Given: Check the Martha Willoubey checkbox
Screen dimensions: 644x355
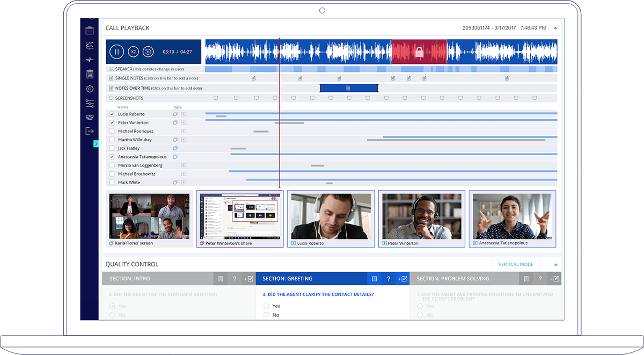Looking at the screenshot, I should 112,140.
